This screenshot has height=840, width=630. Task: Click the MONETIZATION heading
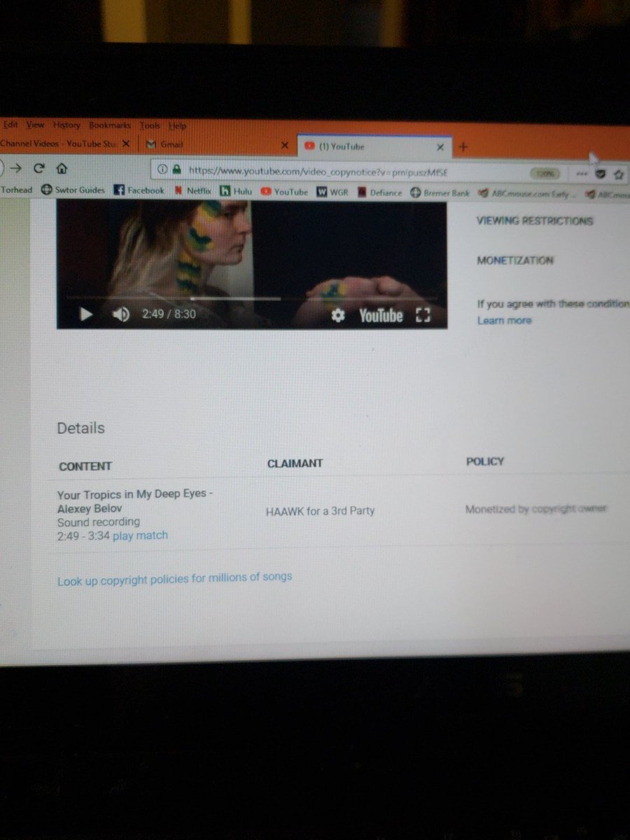point(514,260)
